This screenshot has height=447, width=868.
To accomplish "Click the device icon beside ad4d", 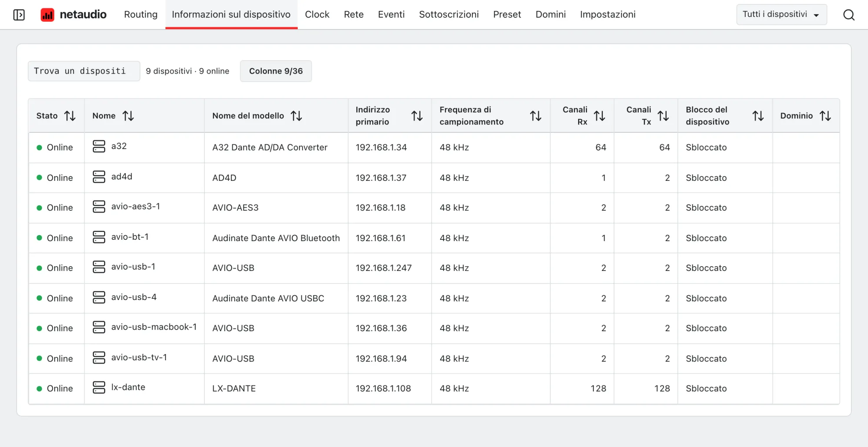I will pos(99,177).
